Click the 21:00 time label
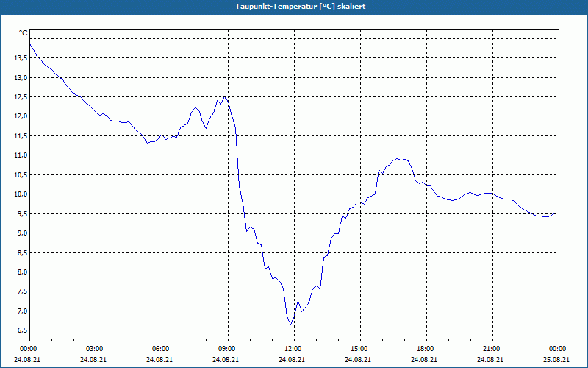The height and width of the screenshot is (368, 588). click(490, 349)
